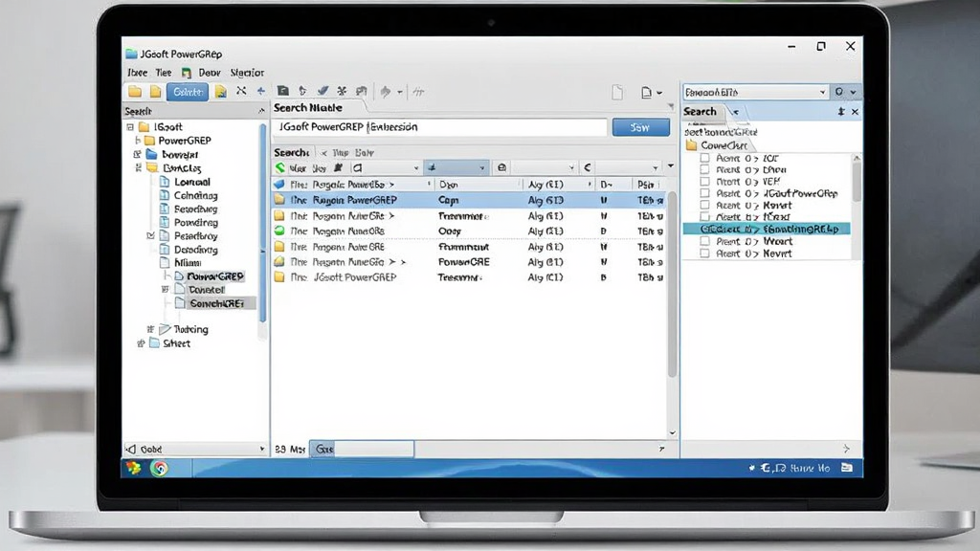Click the results list vertical scrollbar
Image resolution: width=980 pixels, height=551 pixels.
coord(673,284)
